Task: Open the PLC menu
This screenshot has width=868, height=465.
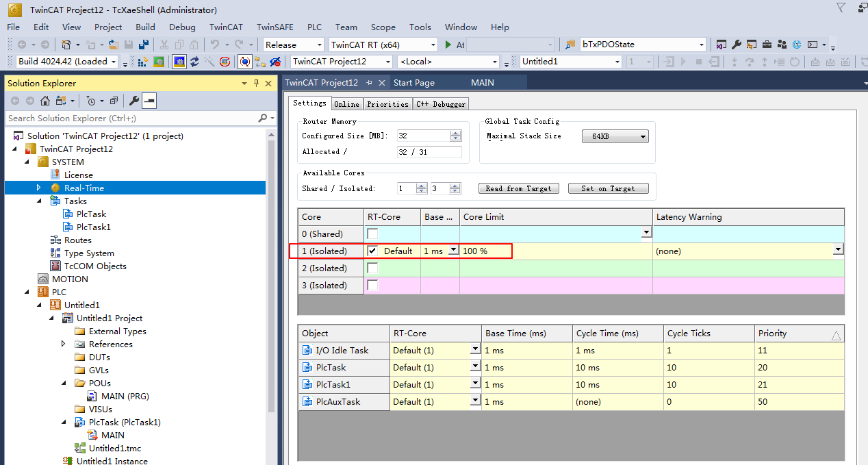Action: [x=314, y=27]
